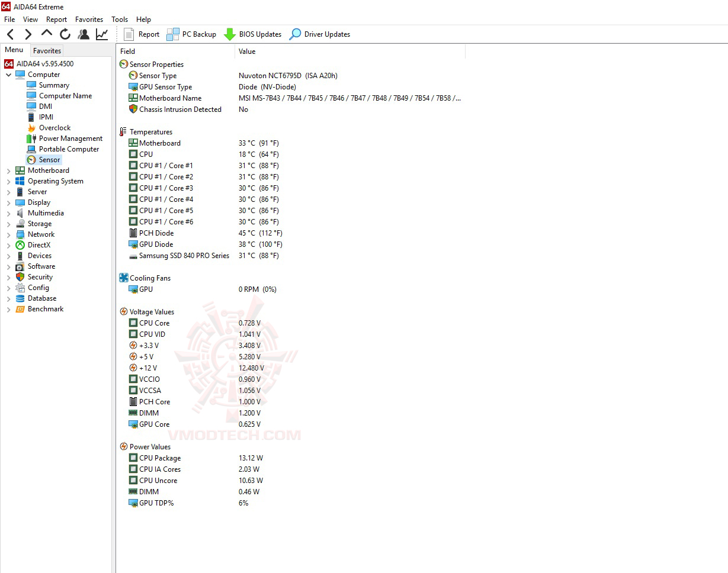Expand the Benchmark tree node
This screenshot has width=728, height=573.
(x=8, y=309)
